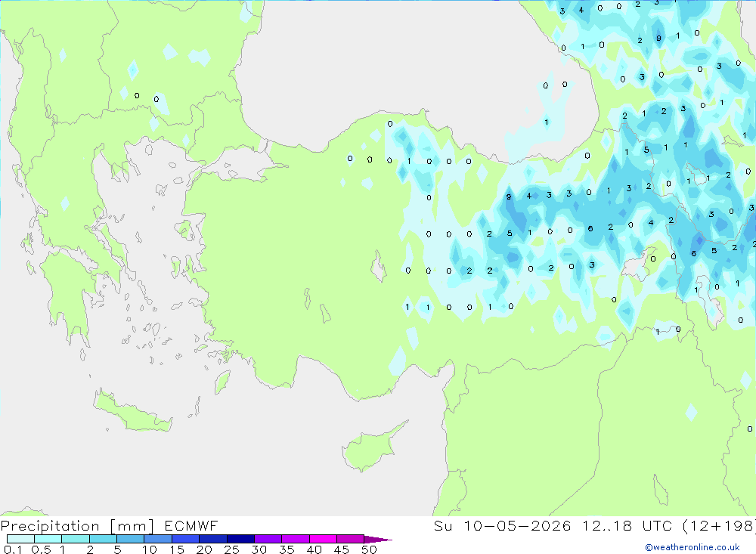Click the legend label "20"

click(204, 549)
